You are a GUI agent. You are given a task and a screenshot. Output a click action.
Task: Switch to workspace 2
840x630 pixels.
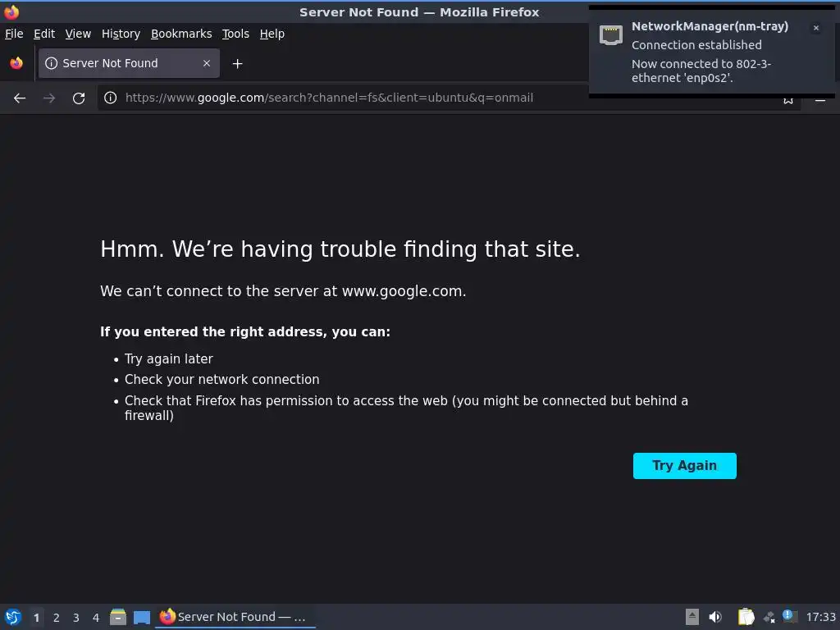[57, 618]
